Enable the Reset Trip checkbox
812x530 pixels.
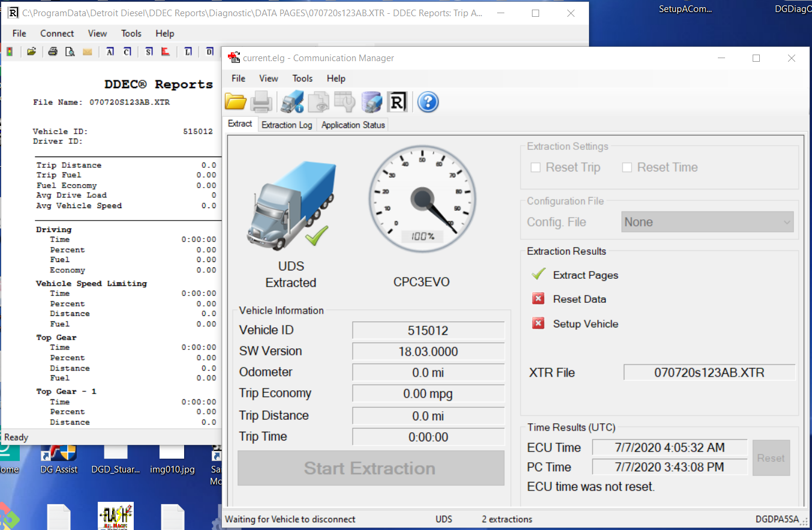(536, 168)
